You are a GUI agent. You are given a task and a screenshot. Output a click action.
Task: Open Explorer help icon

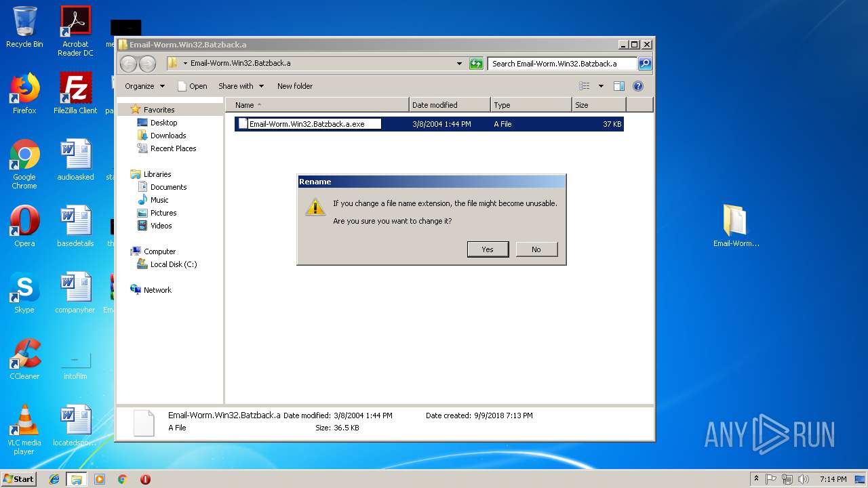point(637,86)
